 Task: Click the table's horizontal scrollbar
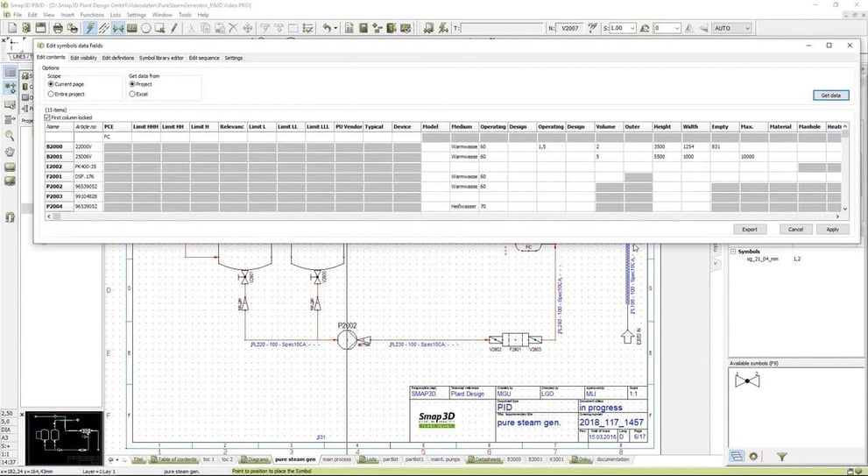click(x=443, y=217)
